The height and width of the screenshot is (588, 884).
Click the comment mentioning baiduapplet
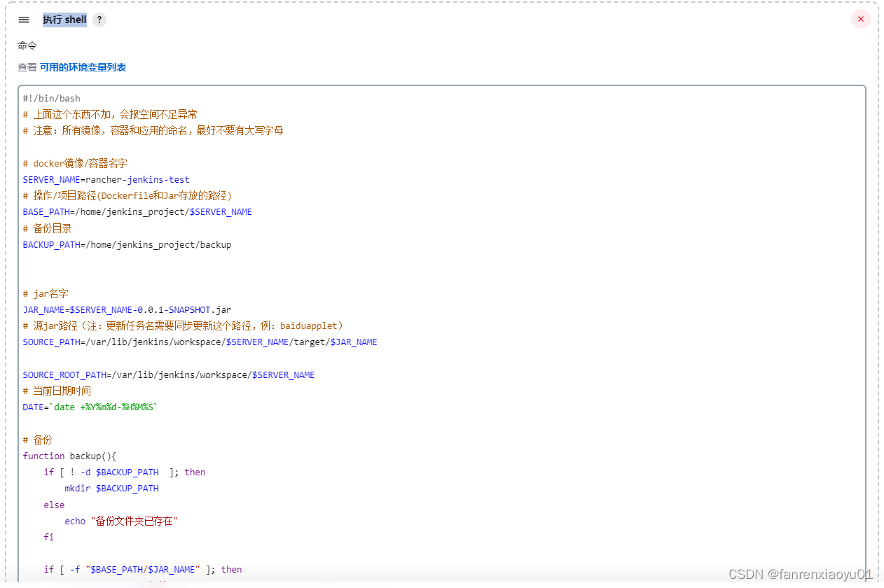tap(183, 326)
